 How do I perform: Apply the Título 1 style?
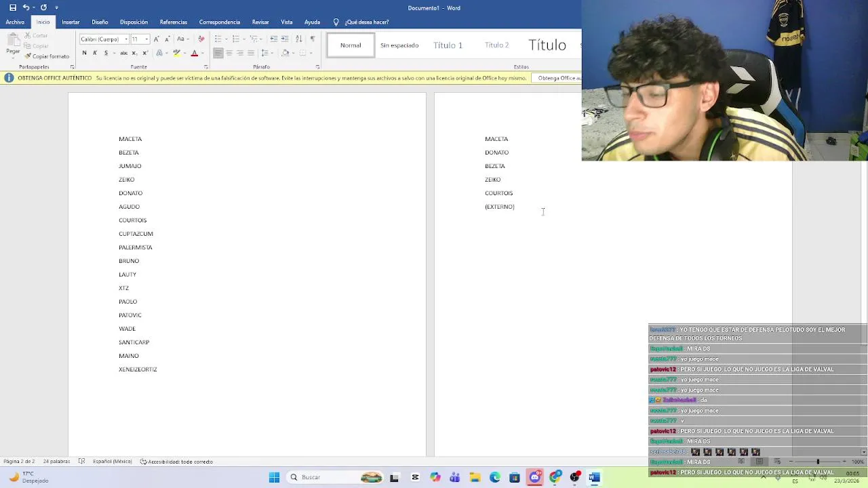pos(448,45)
